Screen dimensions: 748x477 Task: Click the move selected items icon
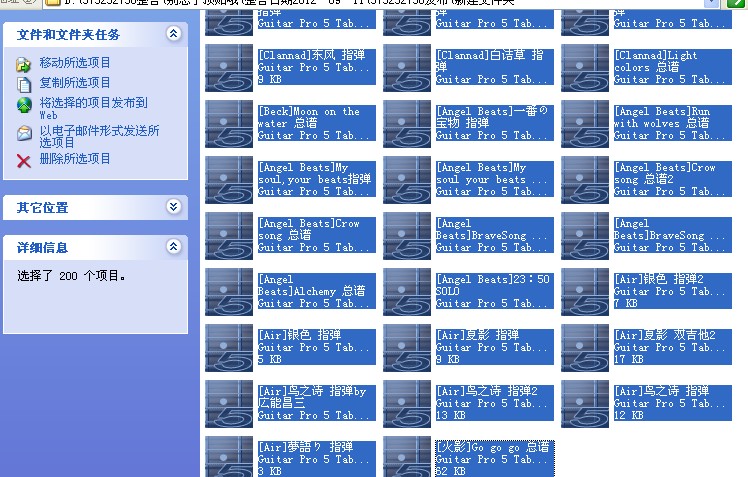23,64
